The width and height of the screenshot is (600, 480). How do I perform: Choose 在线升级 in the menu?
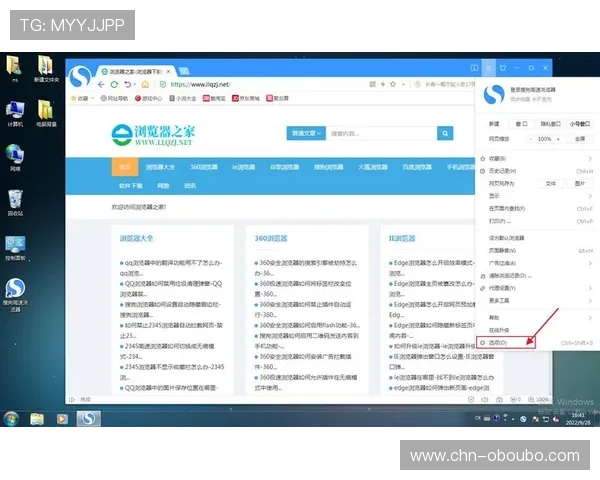click(x=536, y=330)
